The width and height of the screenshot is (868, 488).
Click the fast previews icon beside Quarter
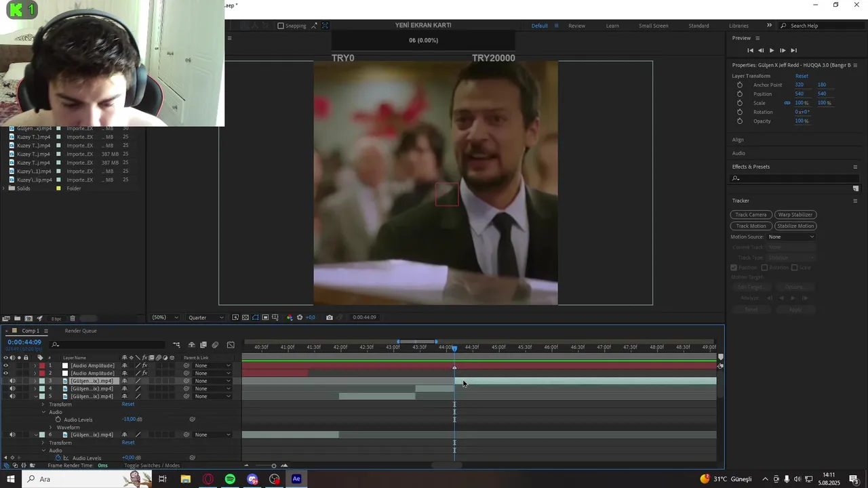[x=235, y=317]
